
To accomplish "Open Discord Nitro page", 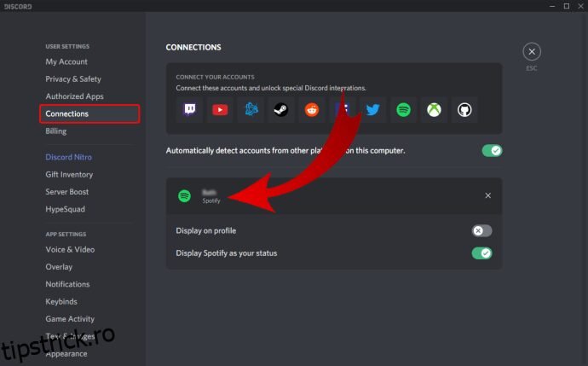I will pyautogui.click(x=69, y=157).
